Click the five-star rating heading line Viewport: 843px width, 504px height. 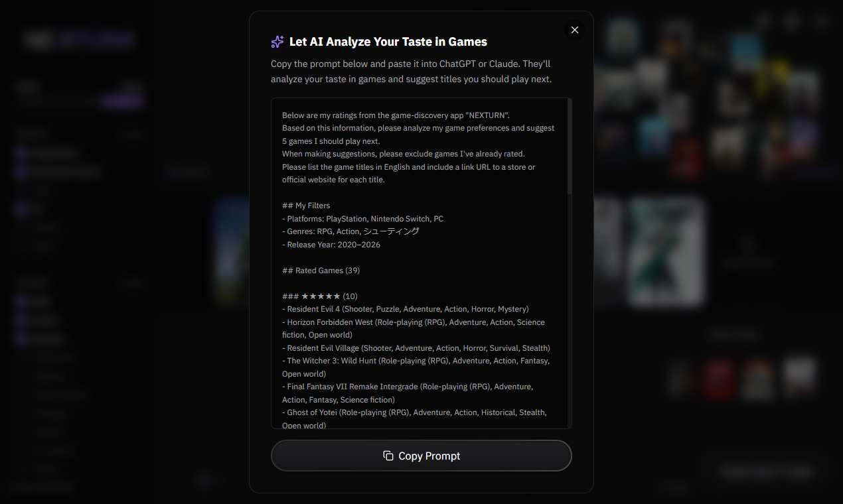[320, 296]
